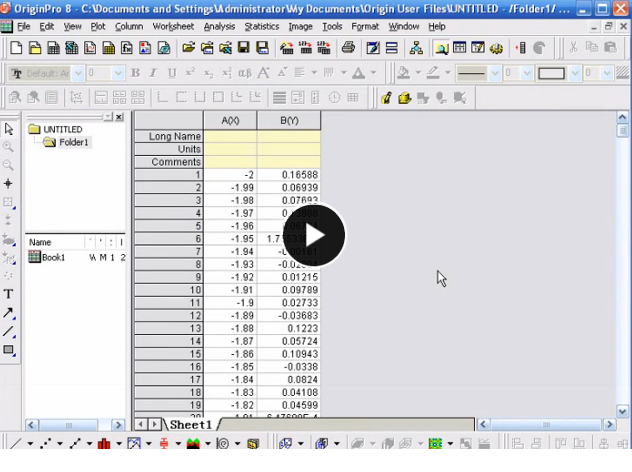Click the Print icon
Image resolution: width=632 pixels, height=472 pixels.
[x=349, y=48]
